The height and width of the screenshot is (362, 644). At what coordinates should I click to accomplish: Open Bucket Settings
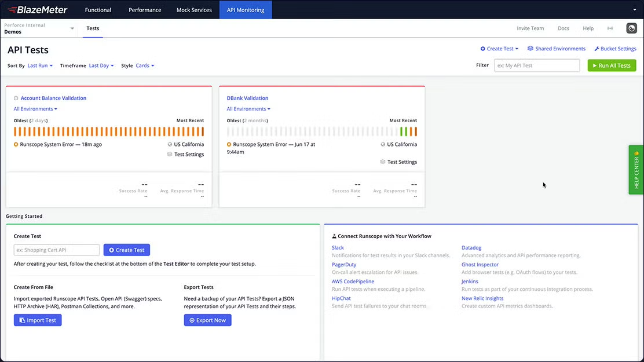pos(615,49)
